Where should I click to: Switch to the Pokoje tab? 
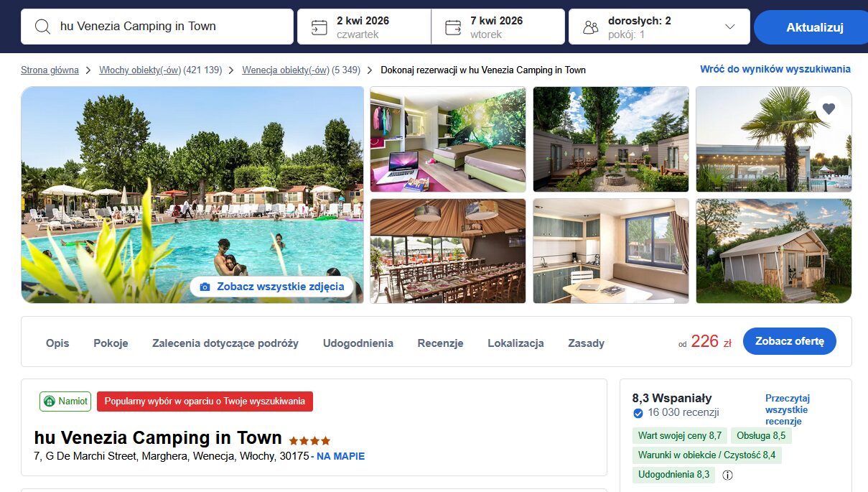point(111,343)
